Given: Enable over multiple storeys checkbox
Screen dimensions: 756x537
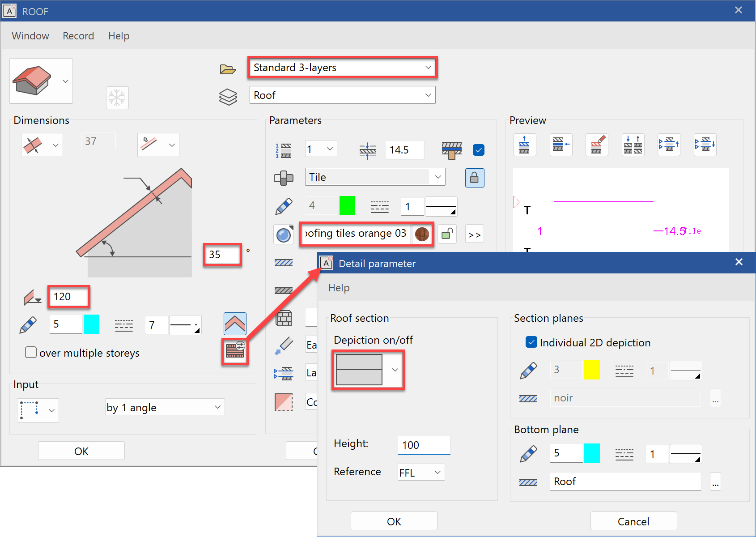Looking at the screenshot, I should pos(31,353).
